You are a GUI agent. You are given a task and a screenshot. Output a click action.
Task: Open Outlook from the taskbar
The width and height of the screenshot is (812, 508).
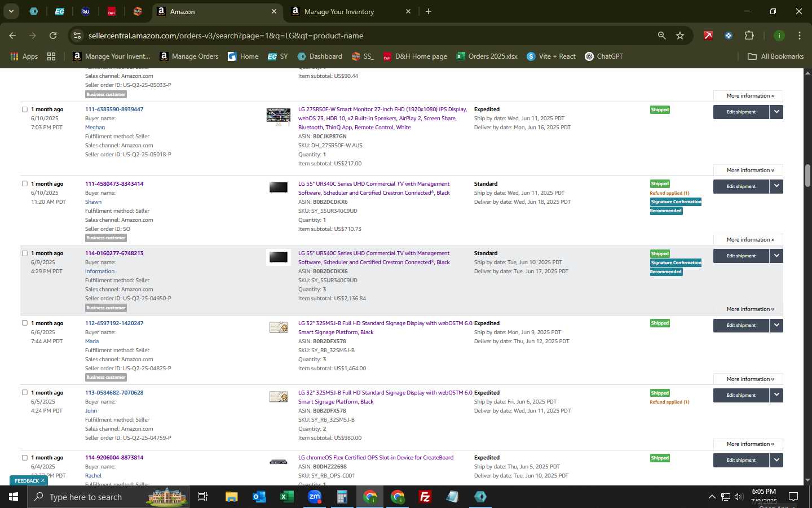tap(259, 497)
